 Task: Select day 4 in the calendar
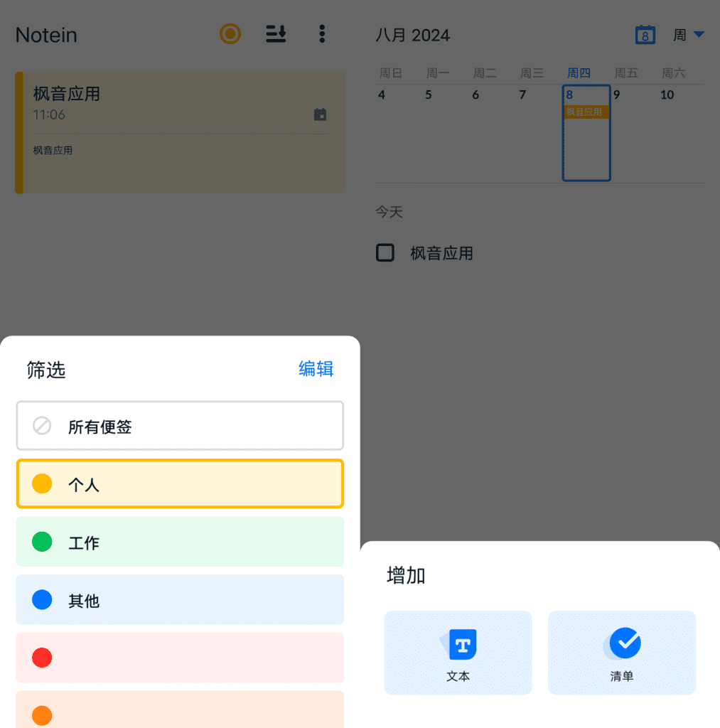[382, 95]
